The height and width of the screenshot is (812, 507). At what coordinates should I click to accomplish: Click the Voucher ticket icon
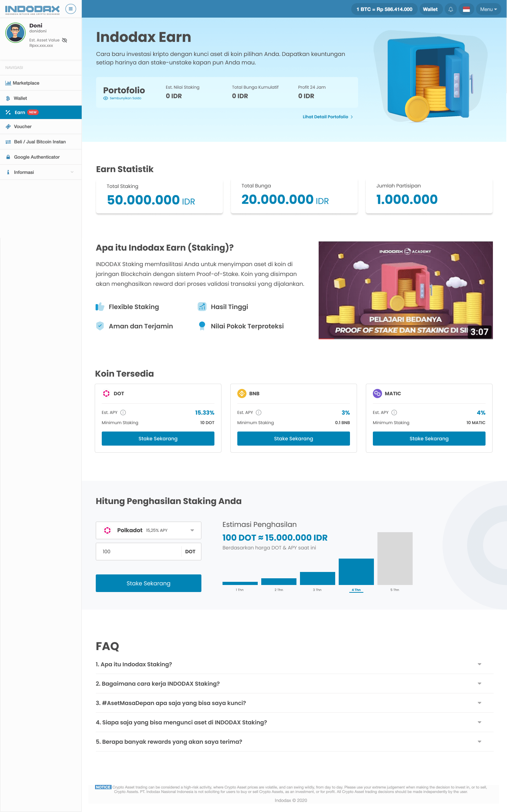click(x=8, y=126)
